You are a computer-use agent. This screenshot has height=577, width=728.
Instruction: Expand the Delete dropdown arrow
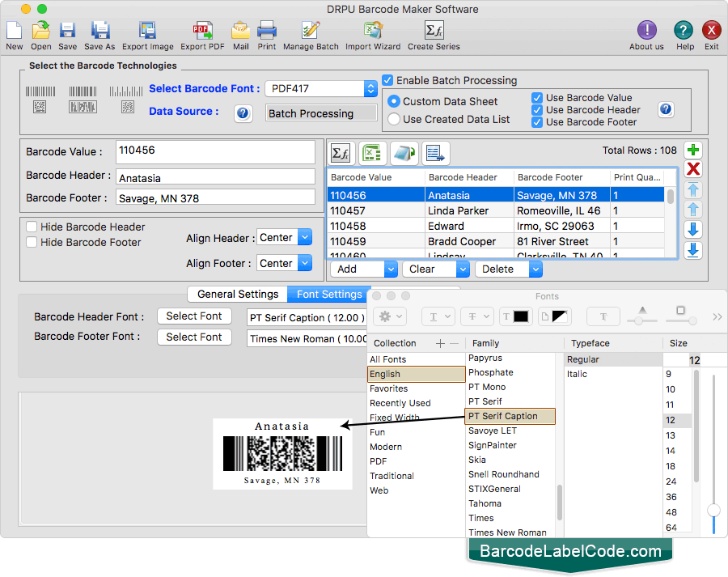(x=535, y=269)
